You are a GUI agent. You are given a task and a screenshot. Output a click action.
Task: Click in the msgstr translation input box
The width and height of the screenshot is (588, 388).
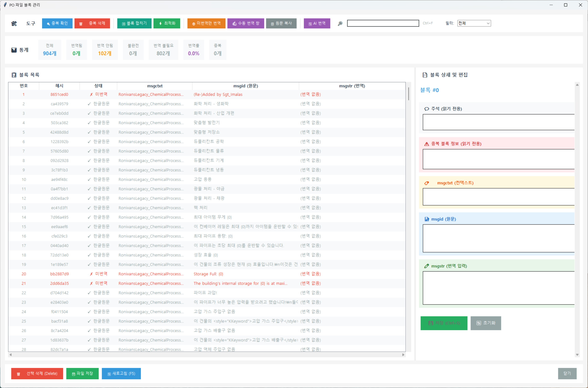pos(498,288)
